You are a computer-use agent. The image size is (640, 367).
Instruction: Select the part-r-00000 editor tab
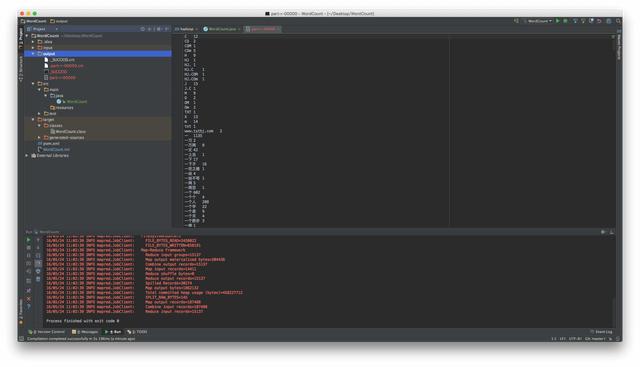[x=262, y=29]
